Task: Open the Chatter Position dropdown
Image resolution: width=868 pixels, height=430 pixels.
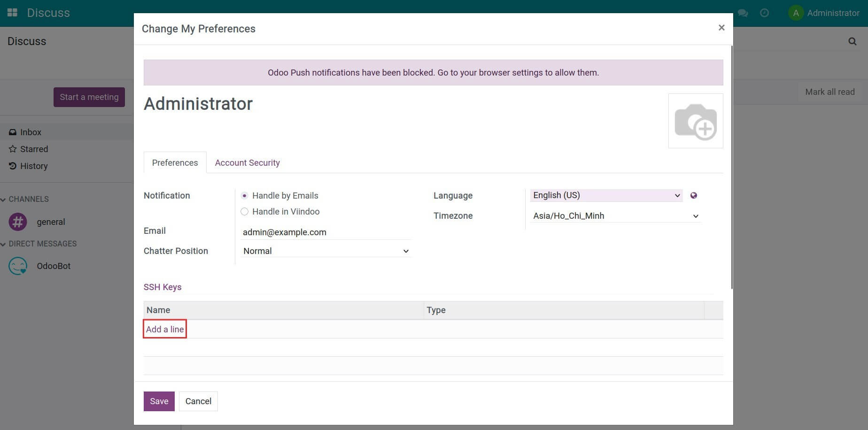Action: tap(325, 251)
